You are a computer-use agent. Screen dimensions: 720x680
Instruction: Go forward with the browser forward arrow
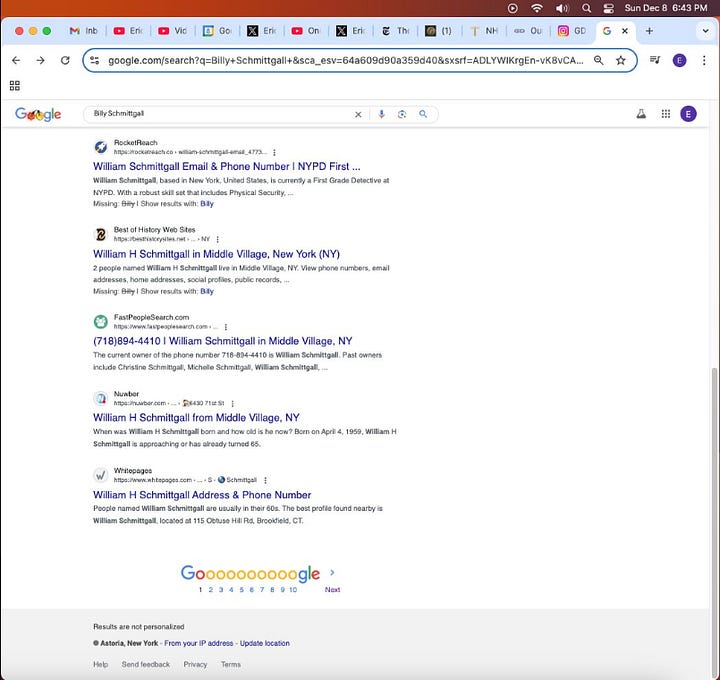pos(40,60)
